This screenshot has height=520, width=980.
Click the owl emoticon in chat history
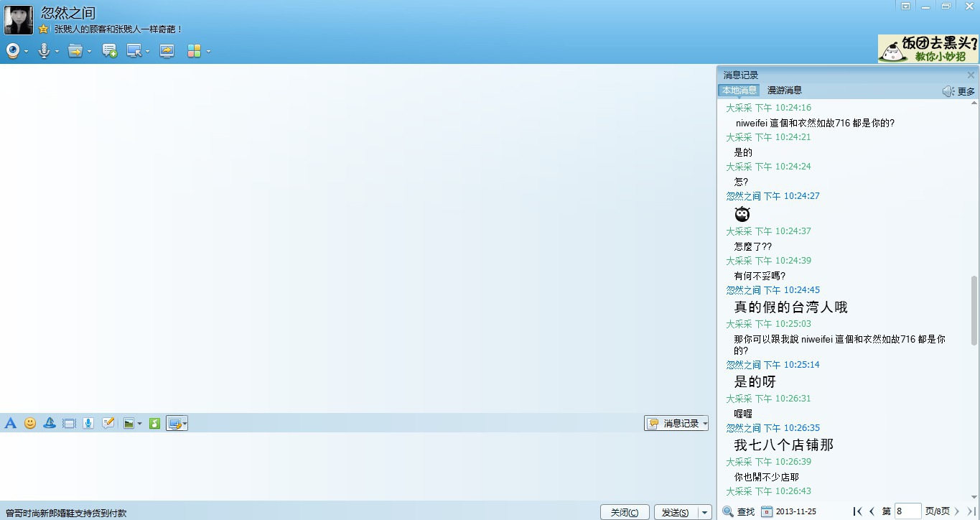tap(742, 214)
